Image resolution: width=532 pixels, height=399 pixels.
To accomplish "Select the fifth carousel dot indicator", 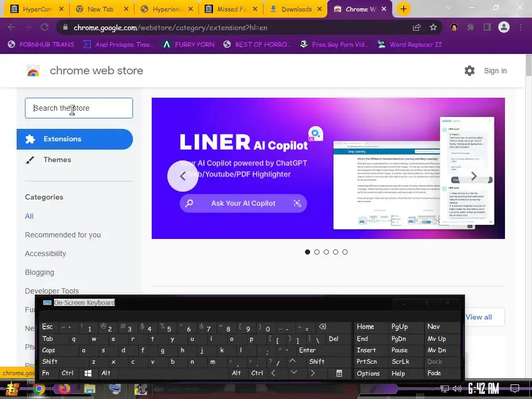I will tap(345, 252).
